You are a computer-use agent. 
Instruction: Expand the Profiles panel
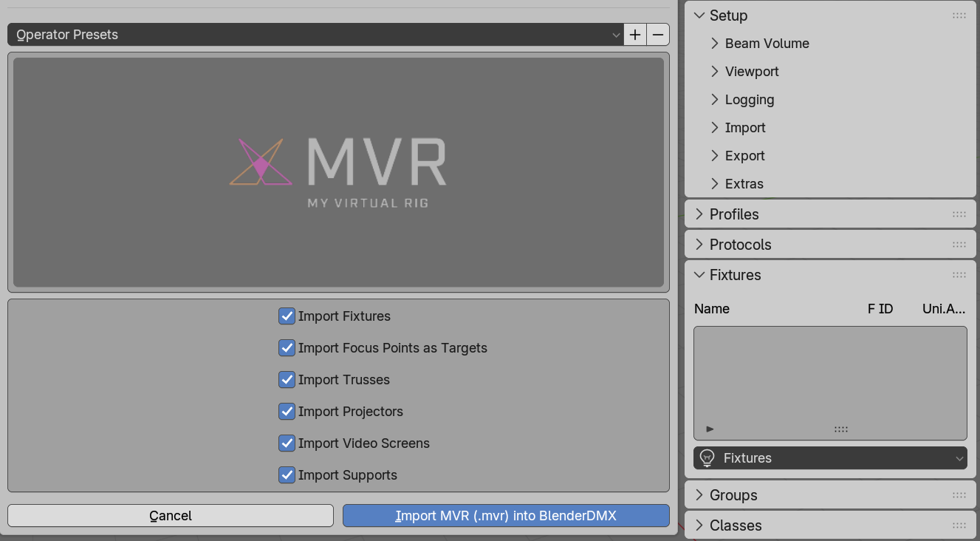[699, 214]
